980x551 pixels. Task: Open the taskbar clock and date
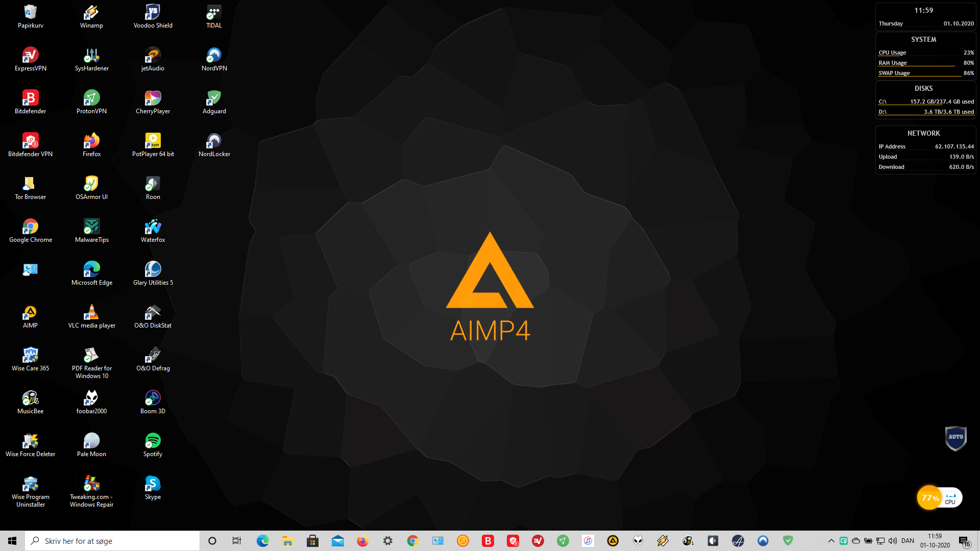click(x=935, y=541)
